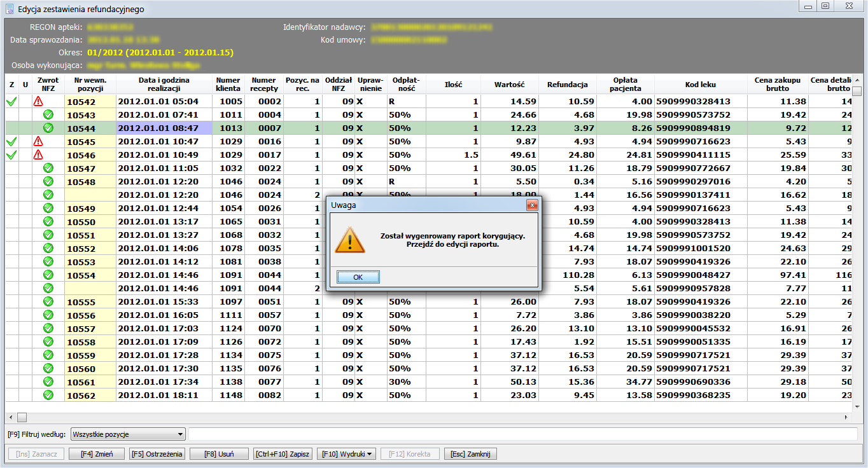Click refund value 110.28

click(x=579, y=275)
